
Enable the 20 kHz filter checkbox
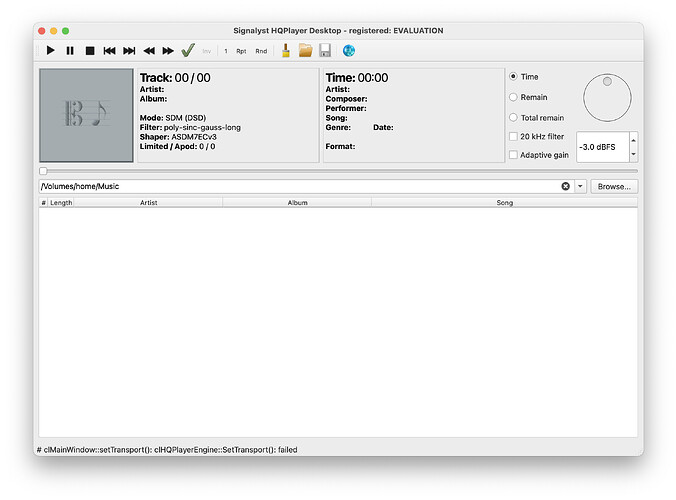pos(513,136)
